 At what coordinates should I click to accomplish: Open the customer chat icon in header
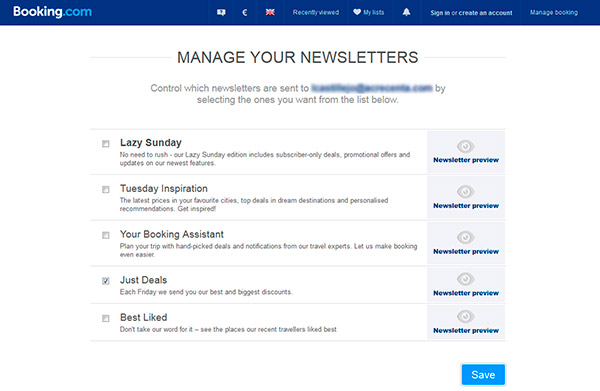(221, 12)
